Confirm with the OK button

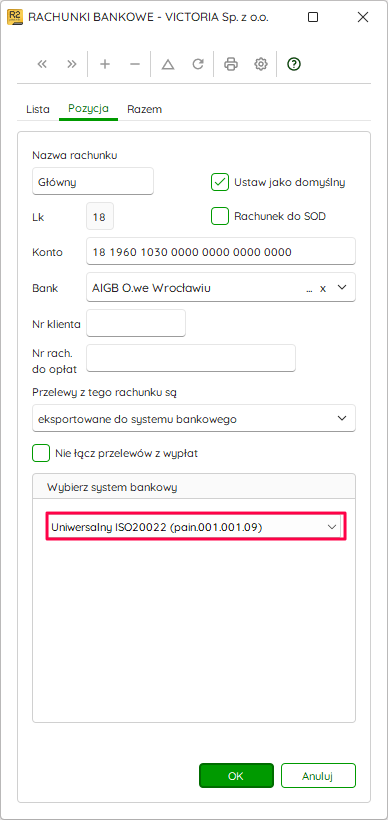click(236, 776)
